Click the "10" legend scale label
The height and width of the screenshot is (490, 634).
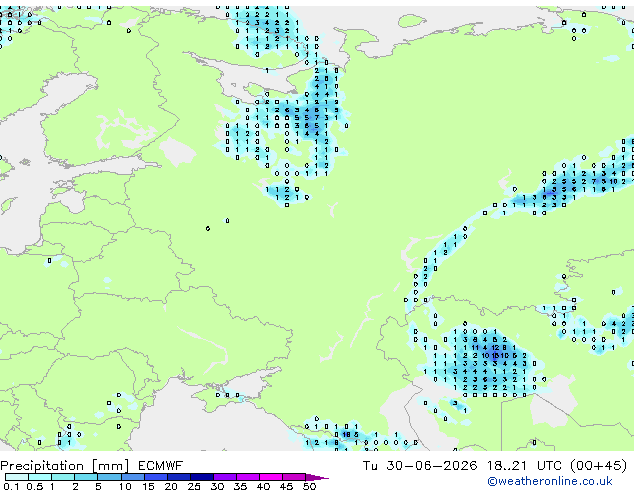pyautogui.click(x=125, y=486)
